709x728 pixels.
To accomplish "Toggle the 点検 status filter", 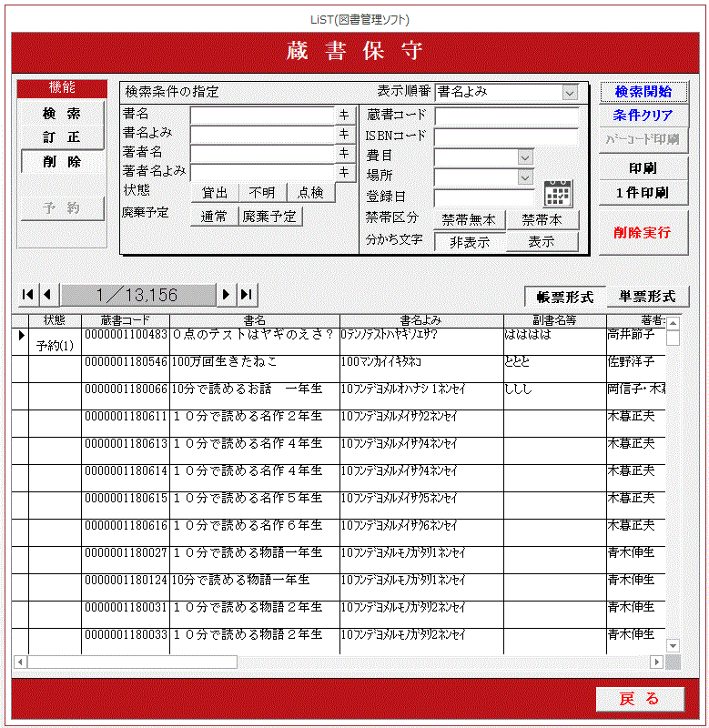I will tap(310, 192).
